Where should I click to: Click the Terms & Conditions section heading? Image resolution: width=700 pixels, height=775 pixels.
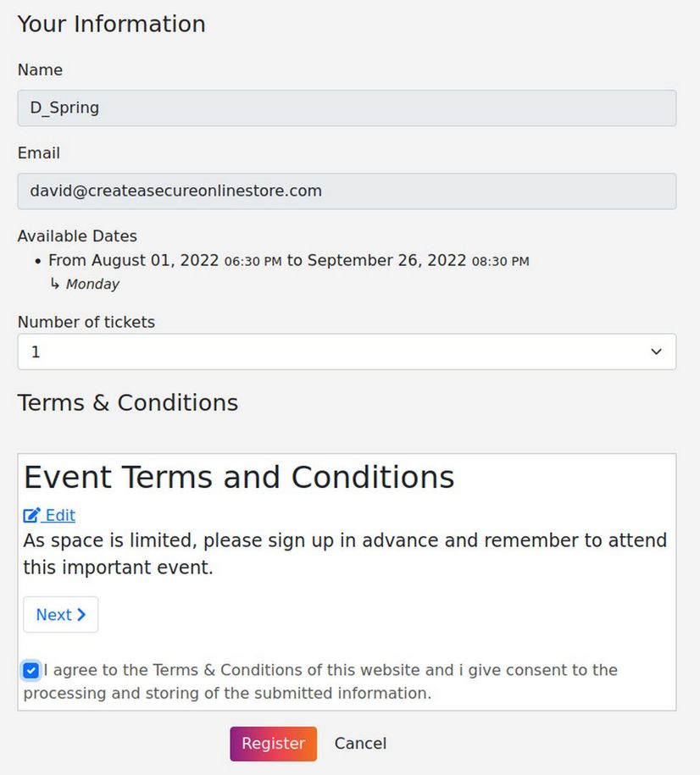(127, 402)
